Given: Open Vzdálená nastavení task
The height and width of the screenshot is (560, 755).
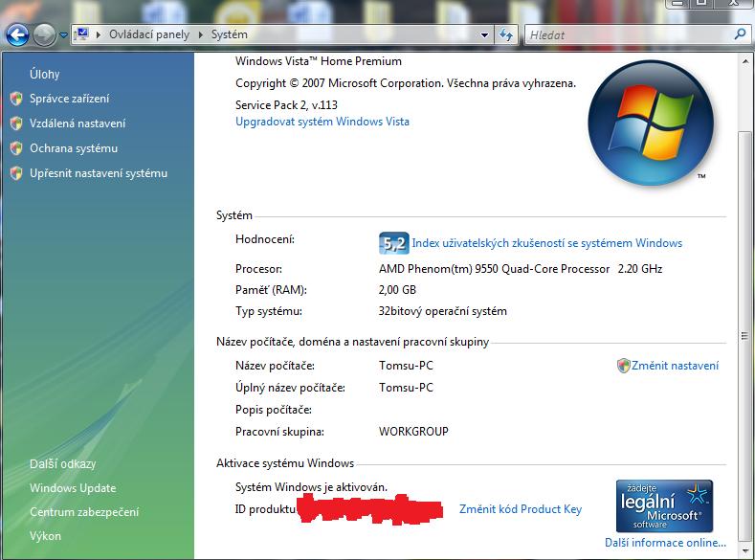Looking at the screenshot, I should click(78, 123).
